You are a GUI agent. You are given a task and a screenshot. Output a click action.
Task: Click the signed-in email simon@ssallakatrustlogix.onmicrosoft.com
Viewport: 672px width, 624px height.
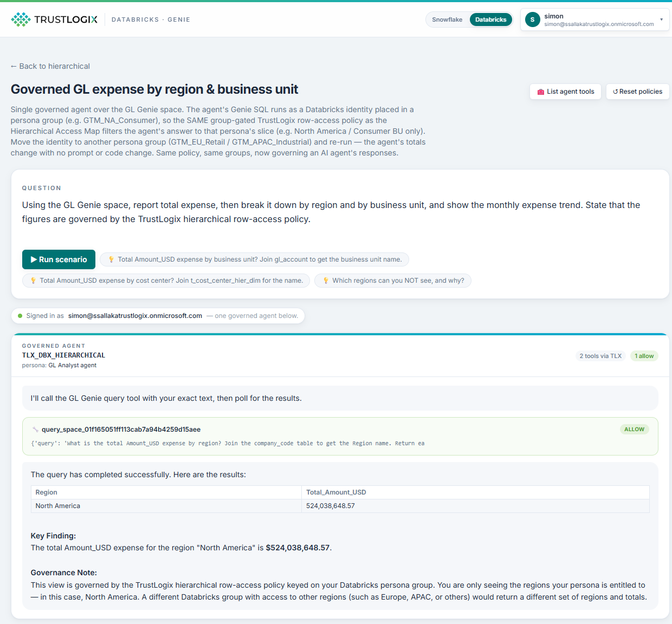(x=135, y=316)
